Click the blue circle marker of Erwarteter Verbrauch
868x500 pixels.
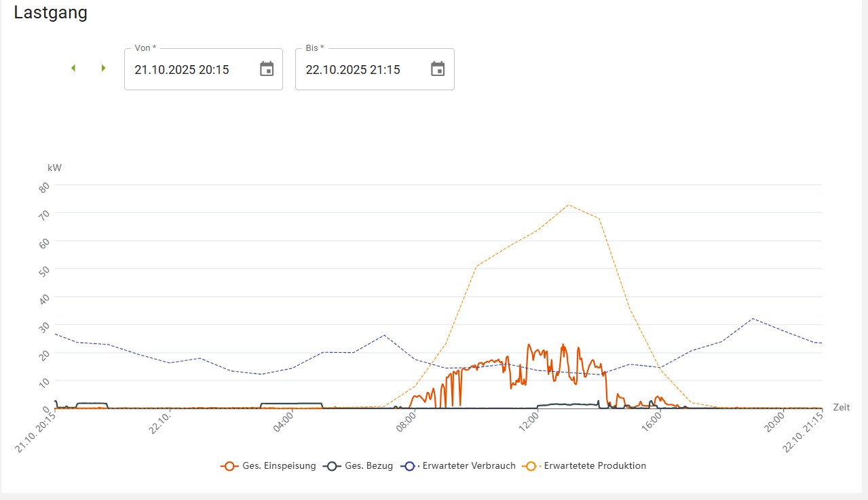[x=409, y=466]
